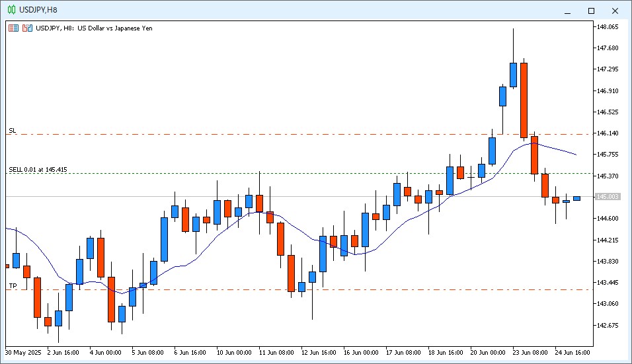Click the 146.525 price scale value
Screen dimensions: 632x364
pos(608,112)
